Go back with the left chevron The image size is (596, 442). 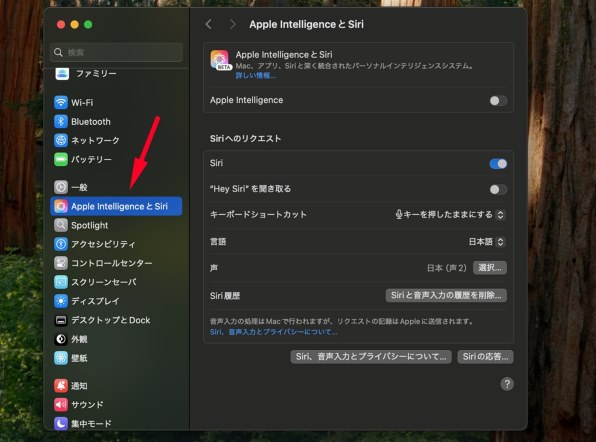tap(208, 24)
